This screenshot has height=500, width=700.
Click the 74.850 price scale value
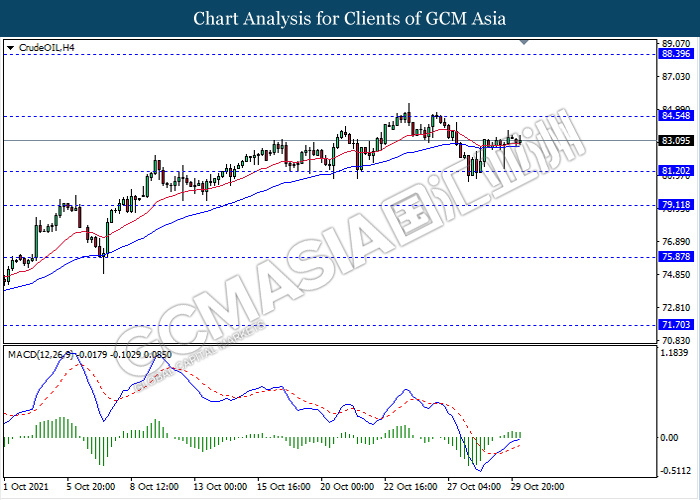pos(676,275)
